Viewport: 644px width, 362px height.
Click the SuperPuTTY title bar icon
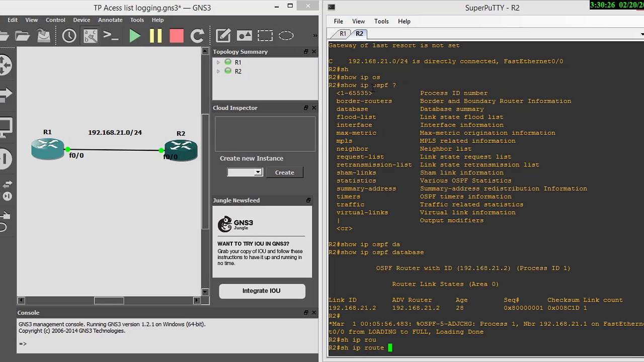[331, 7]
